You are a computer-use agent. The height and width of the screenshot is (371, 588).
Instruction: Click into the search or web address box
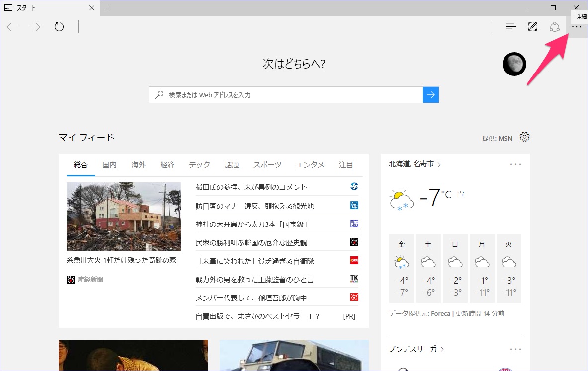pos(286,95)
